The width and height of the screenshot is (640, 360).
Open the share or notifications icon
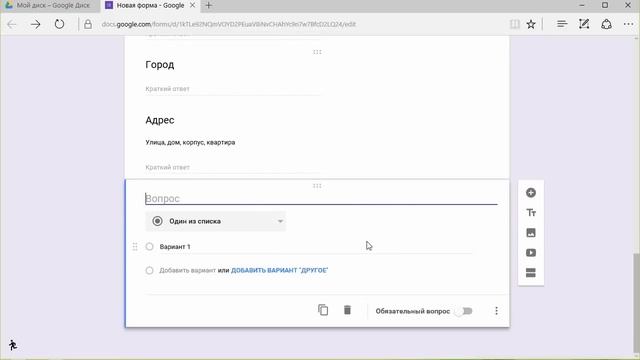pos(607,24)
